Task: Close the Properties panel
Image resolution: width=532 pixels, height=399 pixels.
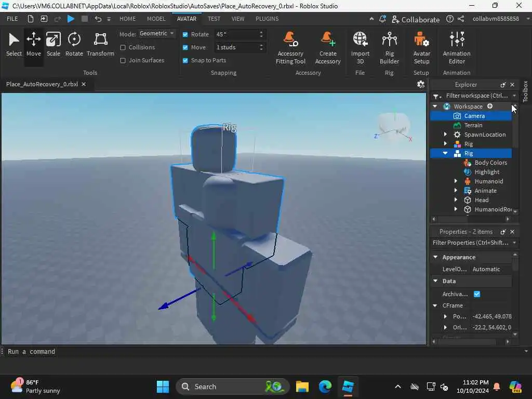Action: [512, 232]
